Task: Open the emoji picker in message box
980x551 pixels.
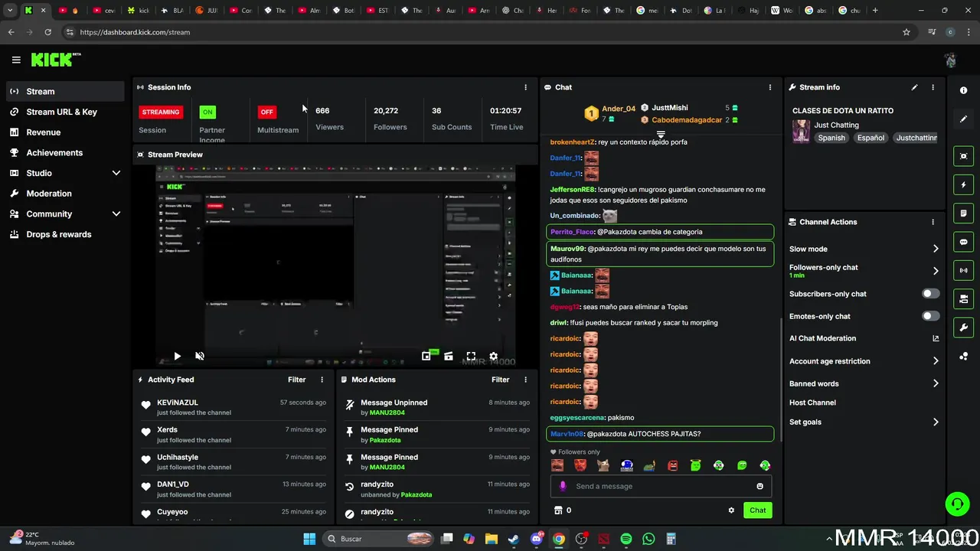Action: pos(759,486)
